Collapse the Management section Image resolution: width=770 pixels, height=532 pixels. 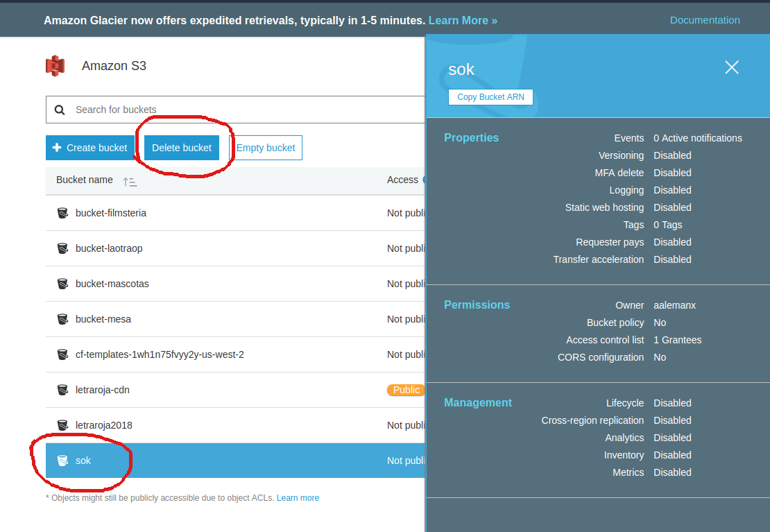478,402
